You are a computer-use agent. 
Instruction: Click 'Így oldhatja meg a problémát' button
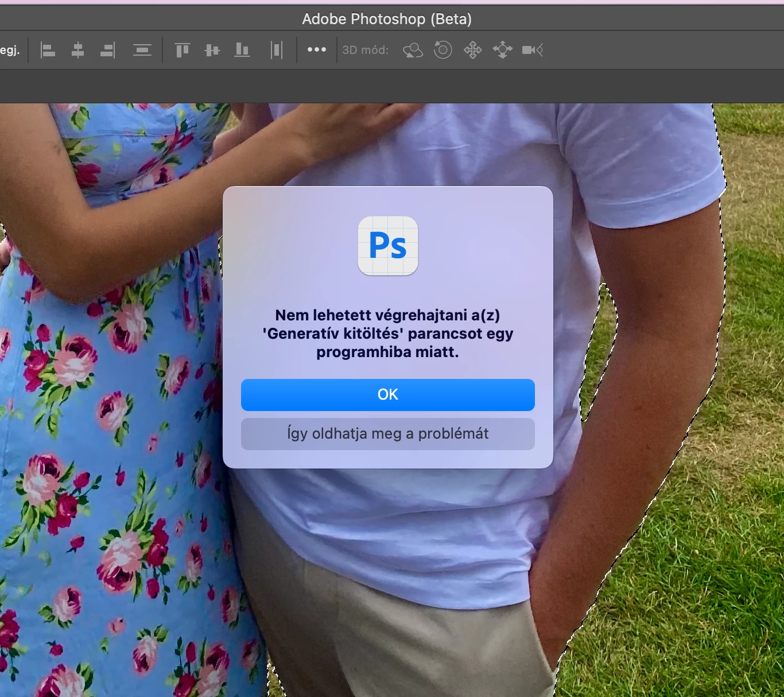[x=388, y=434]
